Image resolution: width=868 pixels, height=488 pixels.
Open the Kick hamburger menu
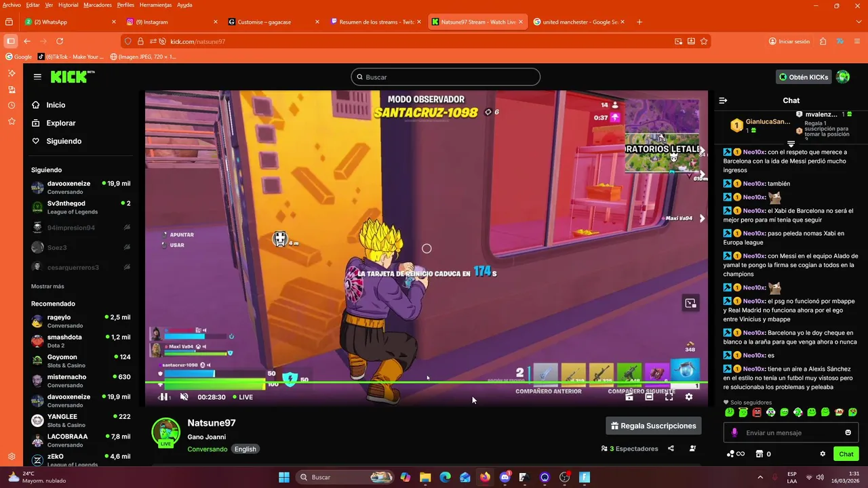[37, 77]
